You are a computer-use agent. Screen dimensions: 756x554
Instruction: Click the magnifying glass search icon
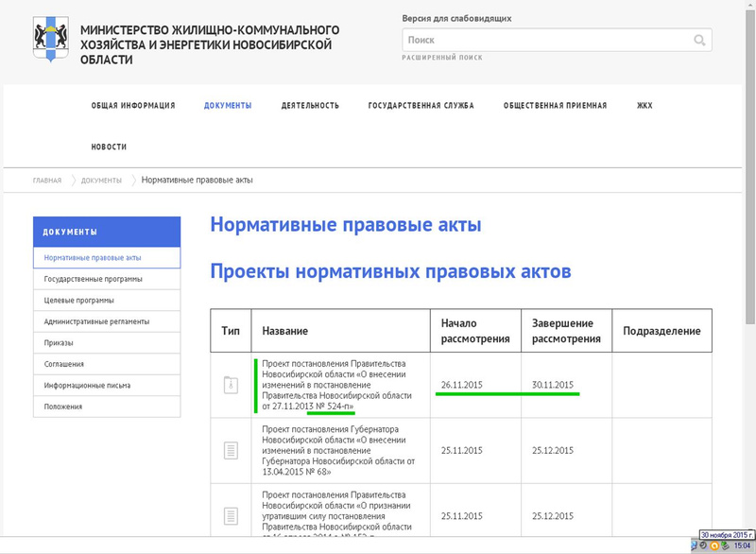[x=699, y=41]
